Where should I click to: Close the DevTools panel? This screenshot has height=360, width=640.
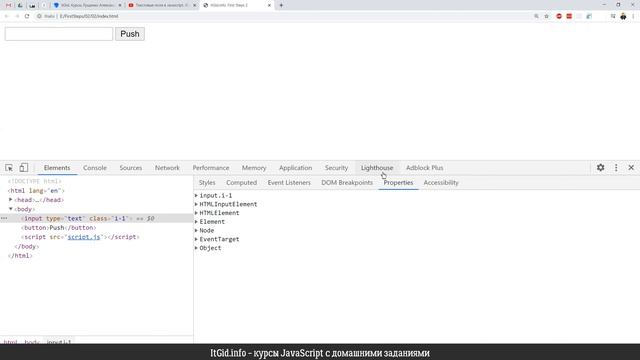click(x=631, y=167)
